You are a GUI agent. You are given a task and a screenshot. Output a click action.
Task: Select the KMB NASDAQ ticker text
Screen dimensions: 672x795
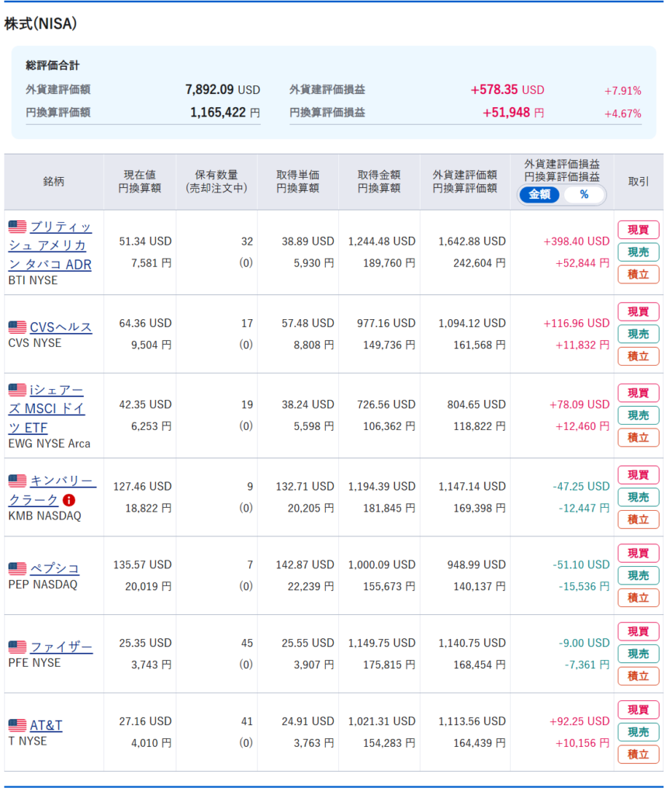(44, 516)
